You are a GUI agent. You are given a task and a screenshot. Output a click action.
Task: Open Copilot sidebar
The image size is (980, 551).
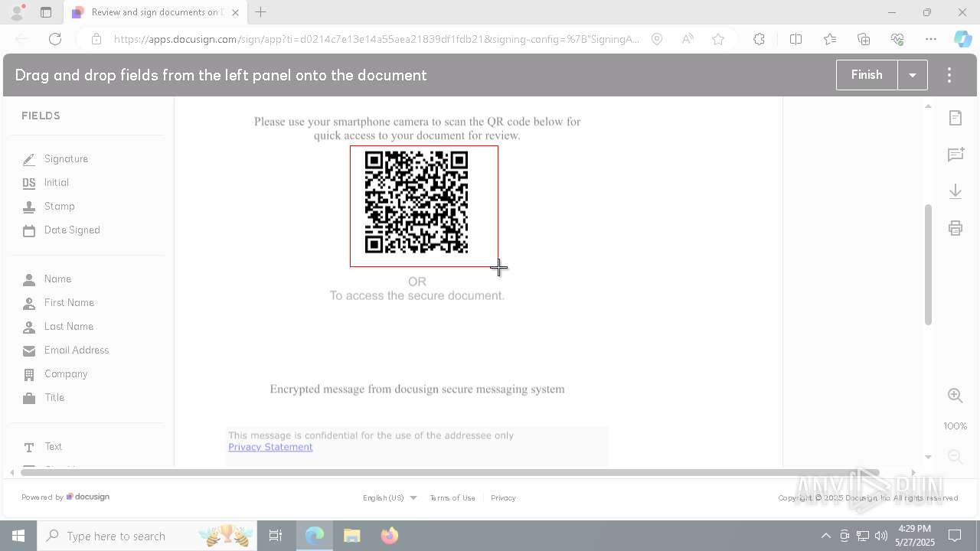(x=962, y=39)
